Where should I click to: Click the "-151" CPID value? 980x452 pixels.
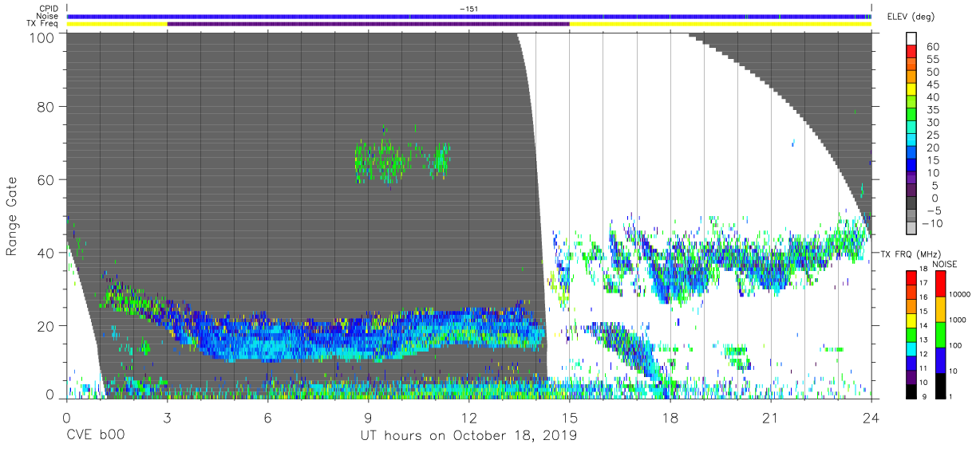pos(468,9)
